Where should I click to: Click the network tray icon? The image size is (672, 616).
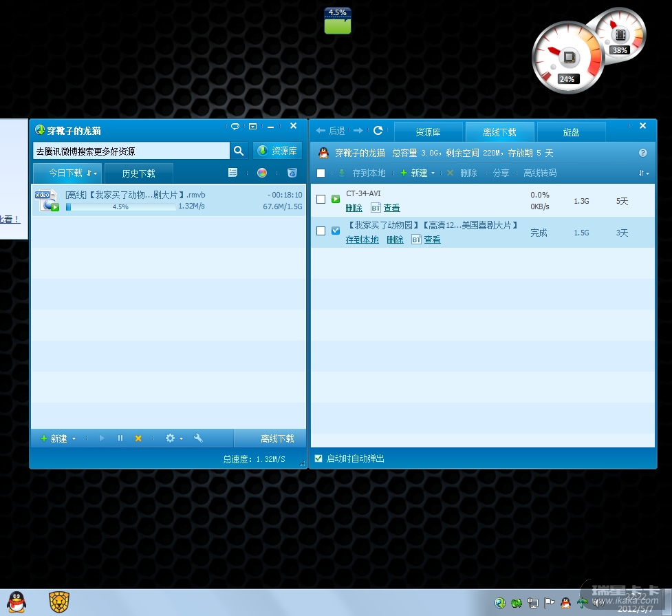click(532, 603)
